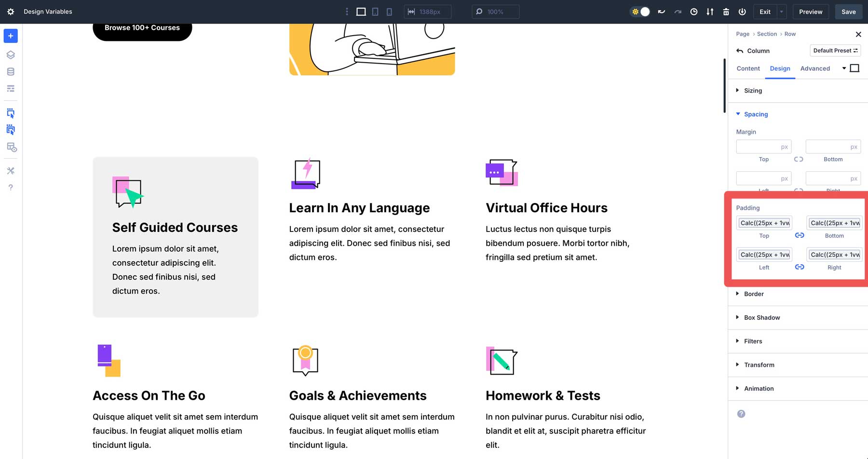Link the Left and Right padding values
The height and width of the screenshot is (459, 868).
[x=799, y=267]
